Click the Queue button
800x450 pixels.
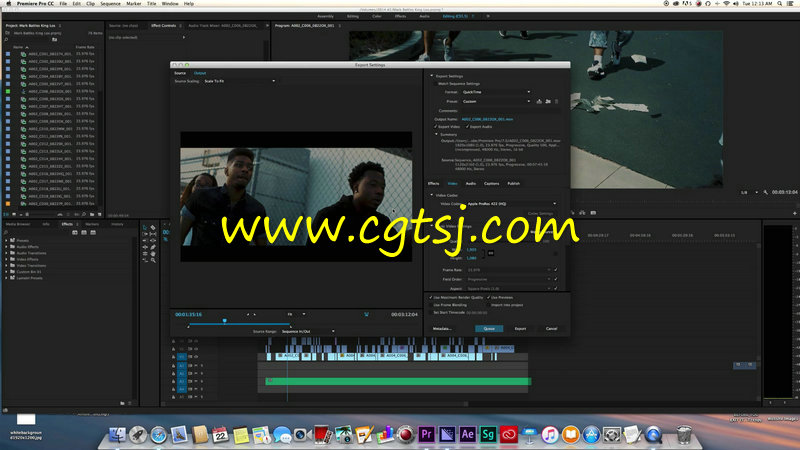tap(489, 329)
